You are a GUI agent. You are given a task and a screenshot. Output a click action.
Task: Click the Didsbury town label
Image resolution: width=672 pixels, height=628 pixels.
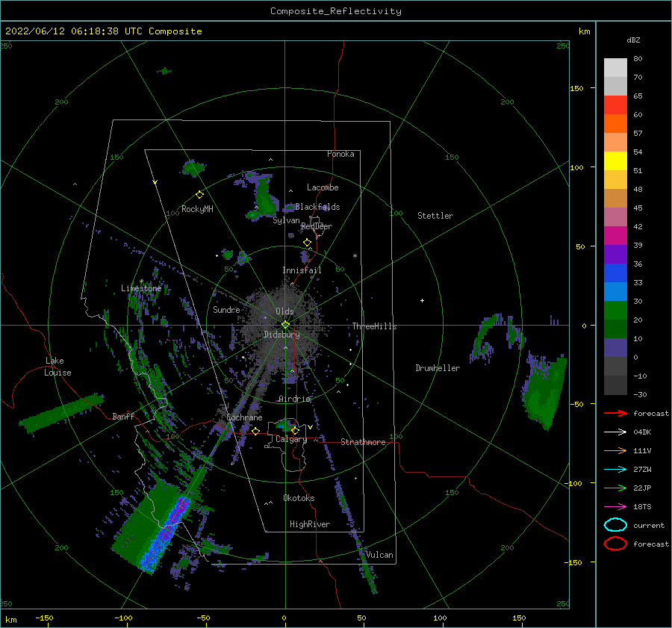[x=281, y=335]
